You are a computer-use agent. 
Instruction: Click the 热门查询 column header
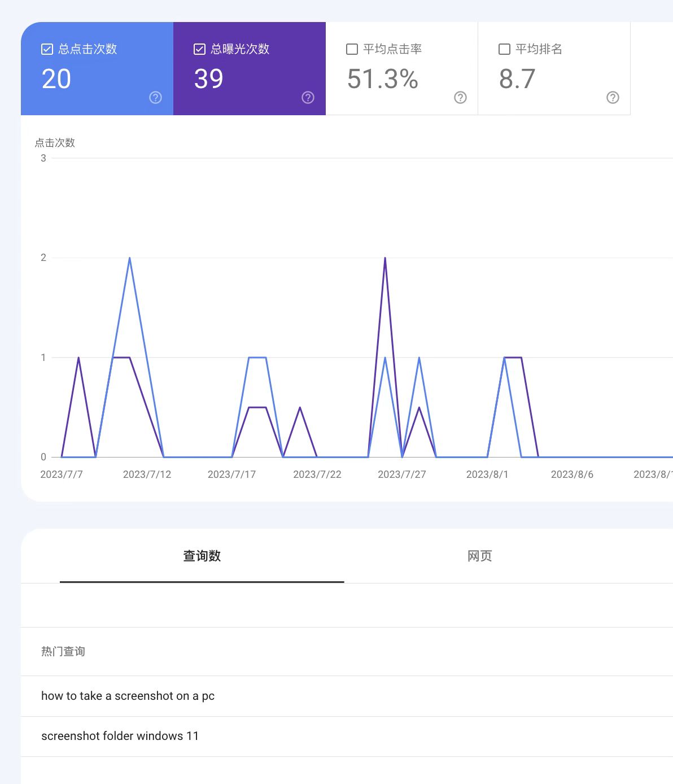(x=63, y=651)
